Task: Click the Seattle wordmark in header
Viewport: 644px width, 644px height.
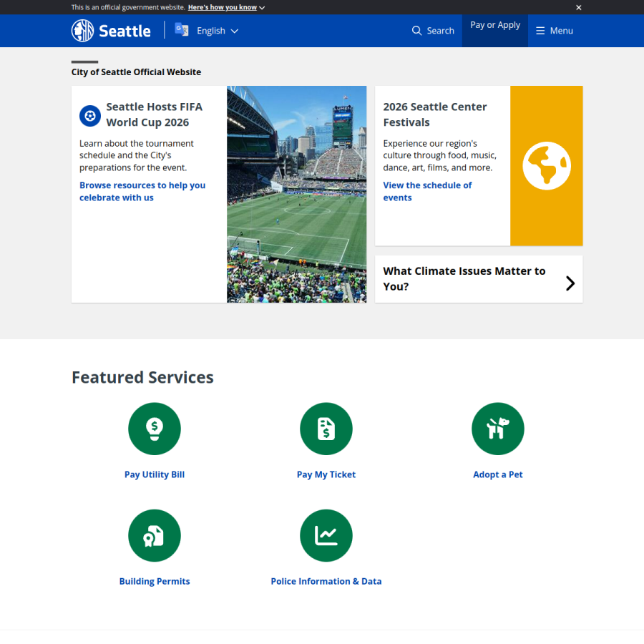Action: [x=125, y=31]
